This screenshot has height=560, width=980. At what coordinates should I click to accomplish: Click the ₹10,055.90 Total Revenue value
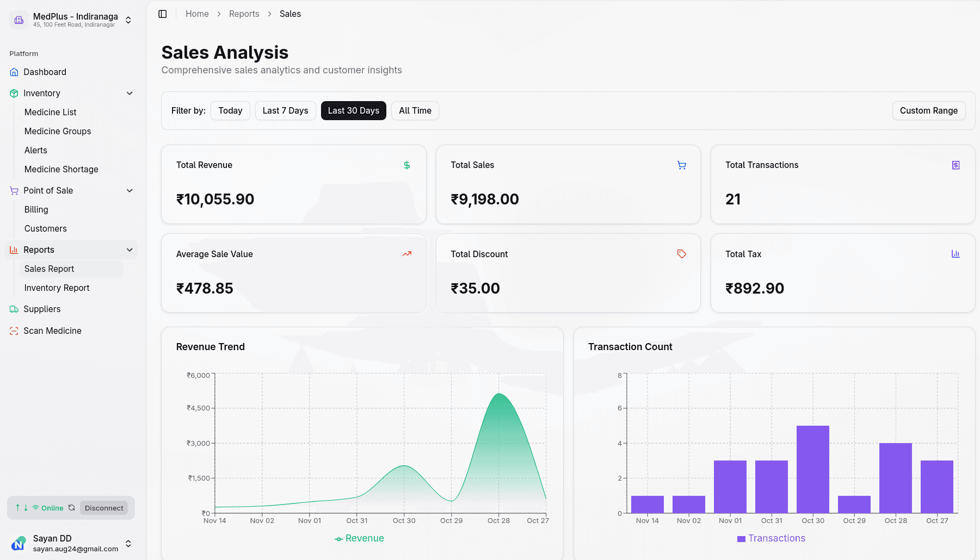tap(215, 200)
